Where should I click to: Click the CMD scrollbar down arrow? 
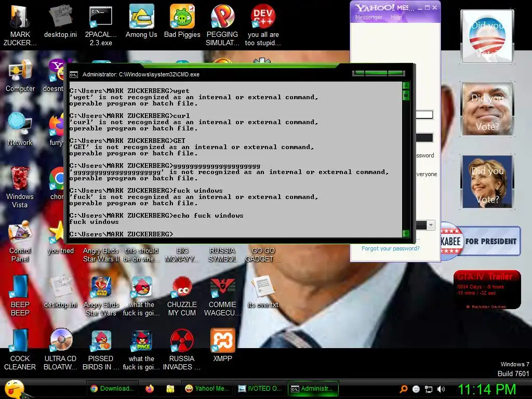pos(406,233)
